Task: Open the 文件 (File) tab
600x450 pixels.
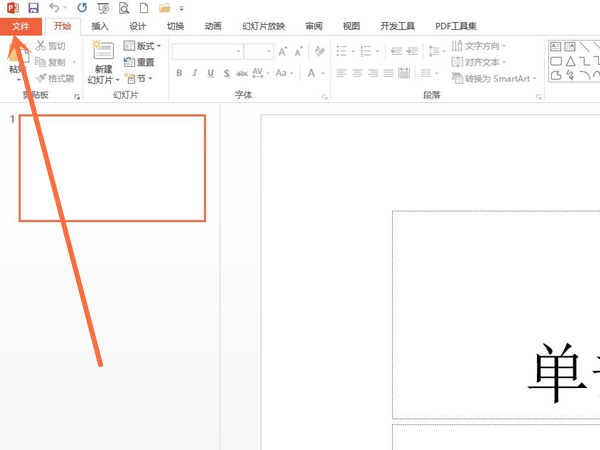Action: tap(21, 26)
